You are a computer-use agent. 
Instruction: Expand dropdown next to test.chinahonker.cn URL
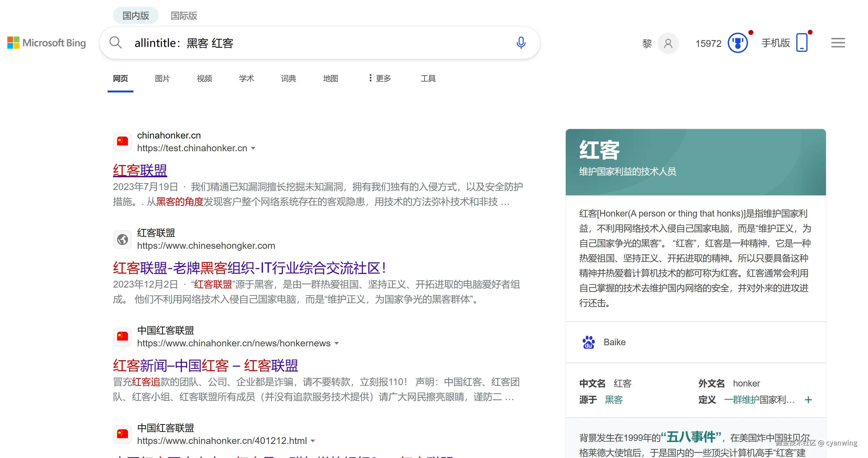click(x=253, y=149)
